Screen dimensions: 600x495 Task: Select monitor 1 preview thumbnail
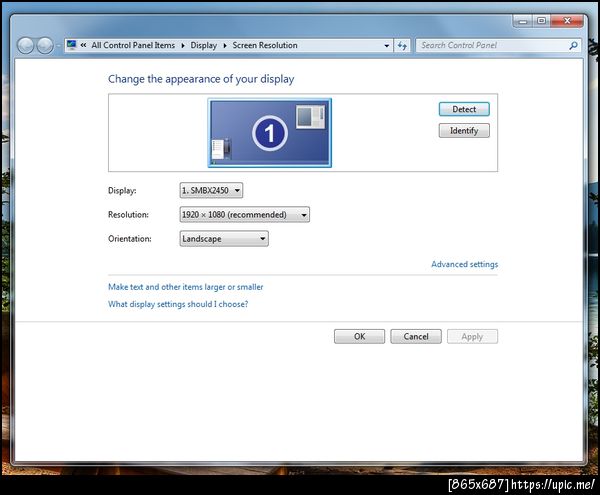270,133
